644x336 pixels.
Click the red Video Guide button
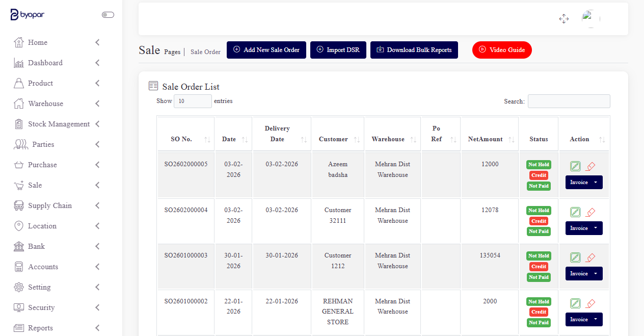502,50
